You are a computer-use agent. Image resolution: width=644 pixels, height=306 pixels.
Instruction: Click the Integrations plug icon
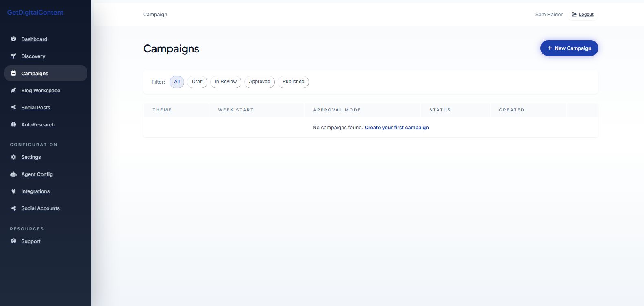click(13, 191)
